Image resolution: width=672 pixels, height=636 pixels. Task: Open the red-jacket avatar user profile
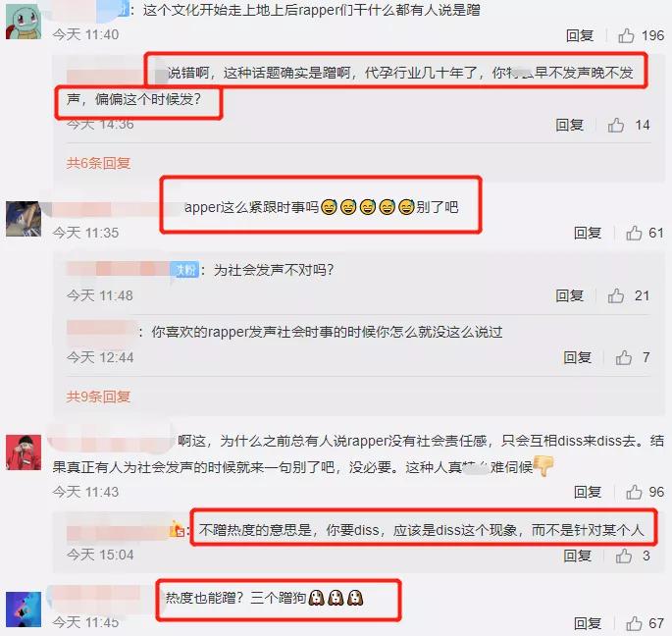(x=24, y=452)
